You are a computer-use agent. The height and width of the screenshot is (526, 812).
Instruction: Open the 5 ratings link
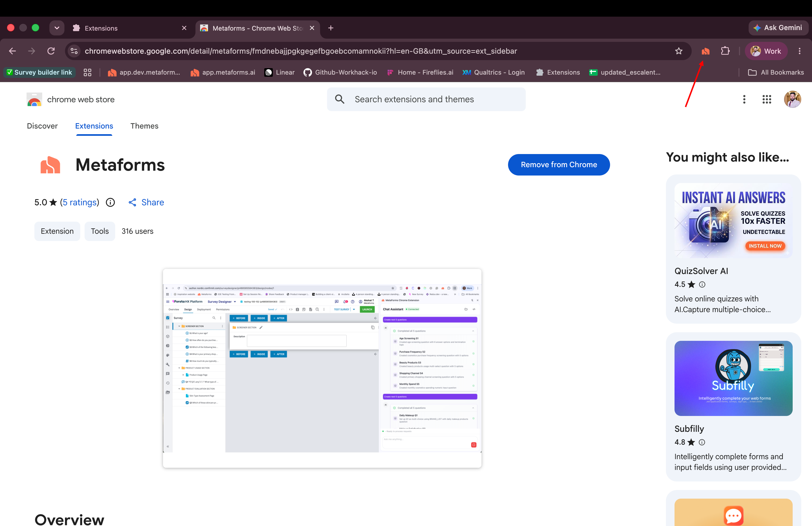click(80, 203)
